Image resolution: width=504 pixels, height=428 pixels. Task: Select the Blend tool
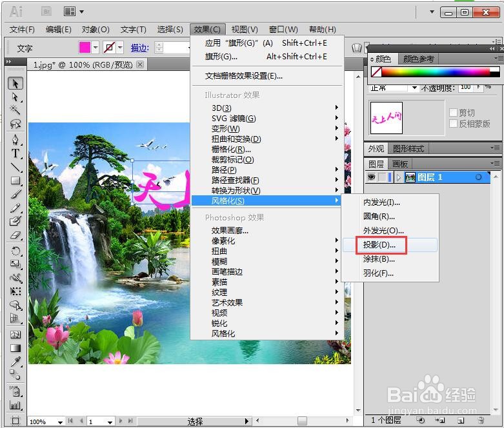tap(15, 374)
